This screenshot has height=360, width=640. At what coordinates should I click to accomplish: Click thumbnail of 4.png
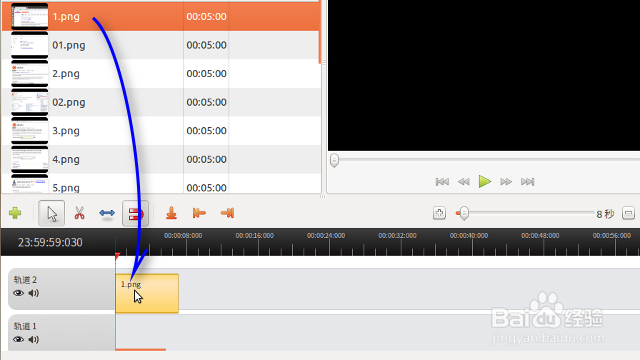tap(29, 159)
